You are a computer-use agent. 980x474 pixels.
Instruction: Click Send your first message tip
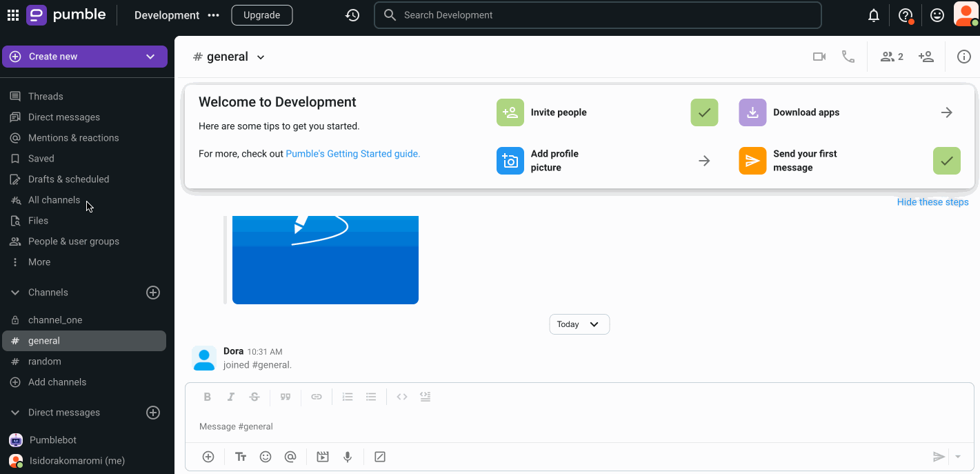pos(850,161)
